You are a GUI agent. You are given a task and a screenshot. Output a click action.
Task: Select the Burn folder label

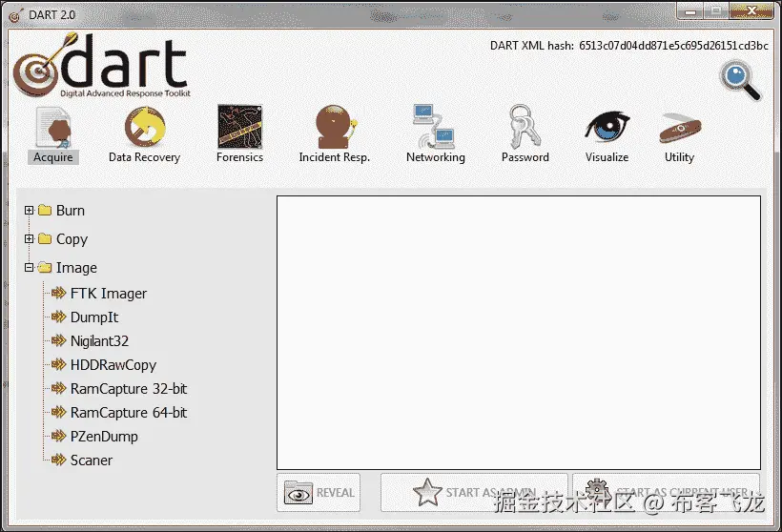click(x=71, y=211)
